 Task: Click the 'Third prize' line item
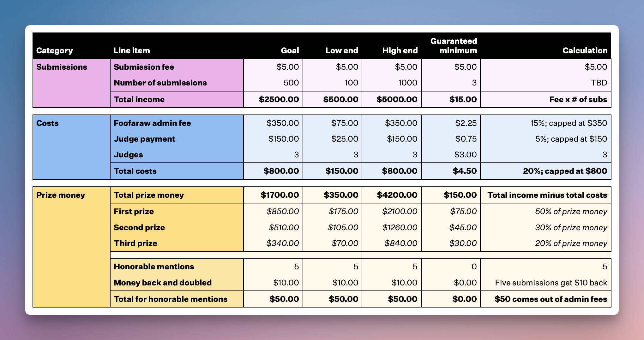135,243
